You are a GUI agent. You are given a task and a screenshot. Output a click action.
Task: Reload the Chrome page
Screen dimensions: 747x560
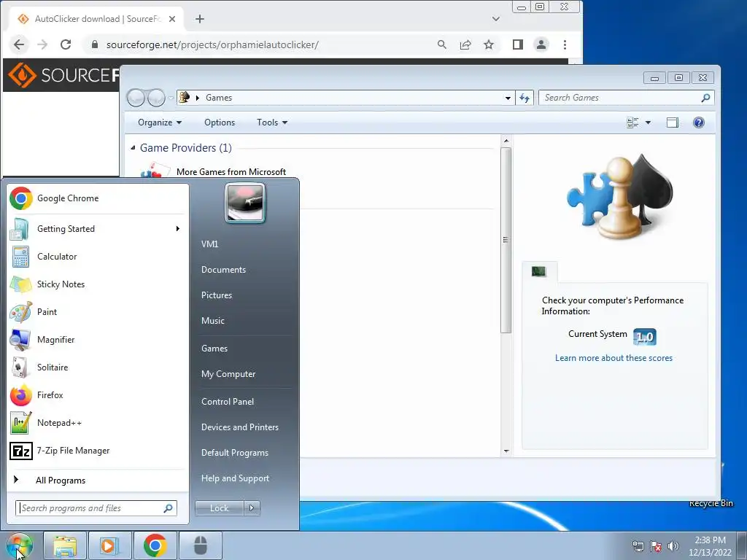[x=66, y=44]
